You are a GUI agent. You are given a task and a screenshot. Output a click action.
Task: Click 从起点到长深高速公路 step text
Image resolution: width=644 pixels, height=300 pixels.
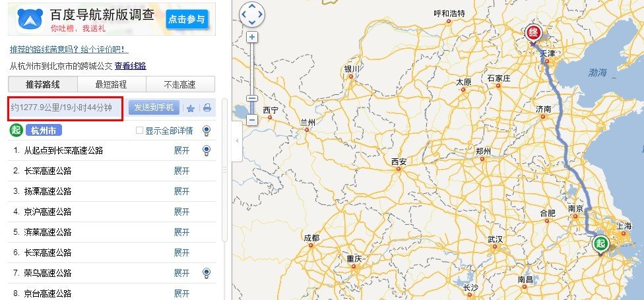coord(63,150)
